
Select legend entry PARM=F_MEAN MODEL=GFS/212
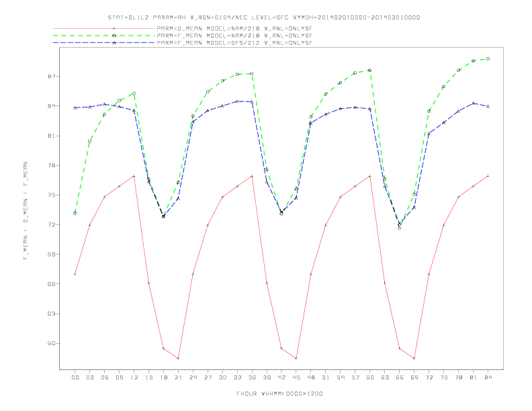[x=234, y=43]
